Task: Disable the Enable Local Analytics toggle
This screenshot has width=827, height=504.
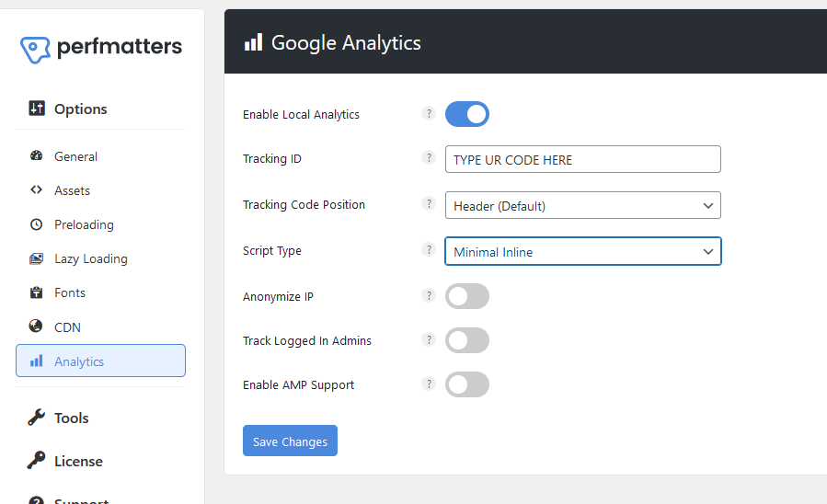Action: click(467, 114)
